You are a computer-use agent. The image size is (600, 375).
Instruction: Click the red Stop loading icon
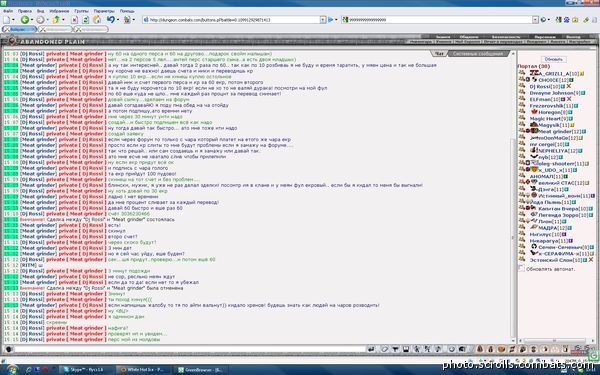[75, 20]
